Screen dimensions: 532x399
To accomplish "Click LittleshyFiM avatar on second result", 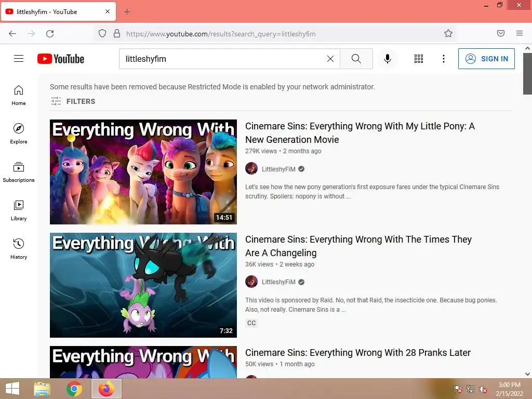I will [x=251, y=282].
